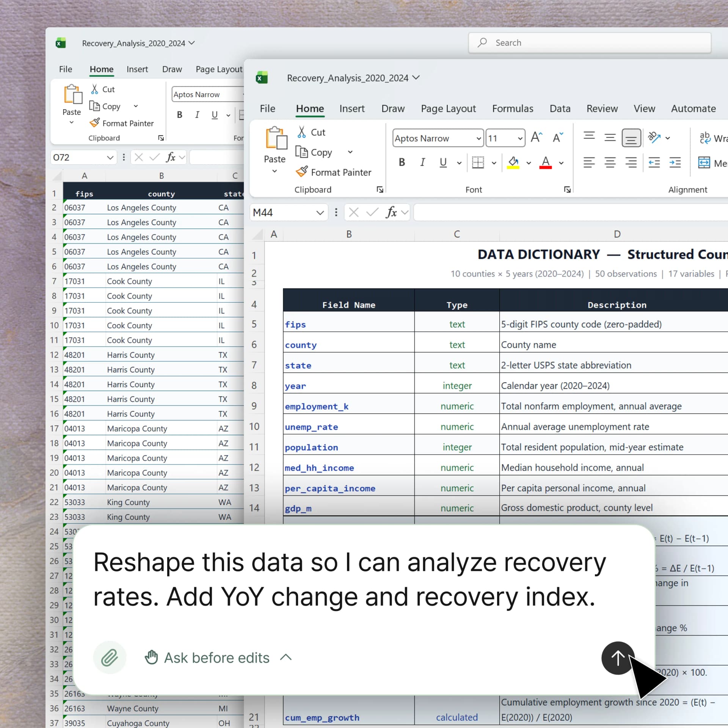Open the Formulas ribbon tab
The height and width of the screenshot is (728, 728).
(513, 109)
